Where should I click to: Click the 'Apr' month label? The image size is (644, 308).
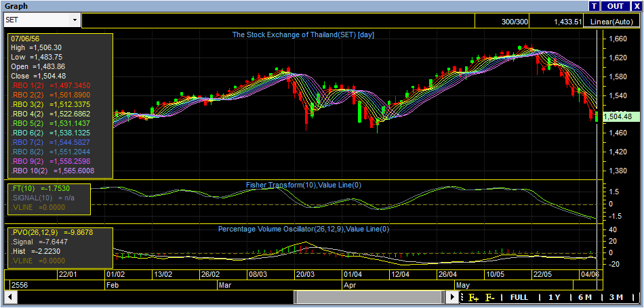pyautogui.click(x=349, y=284)
